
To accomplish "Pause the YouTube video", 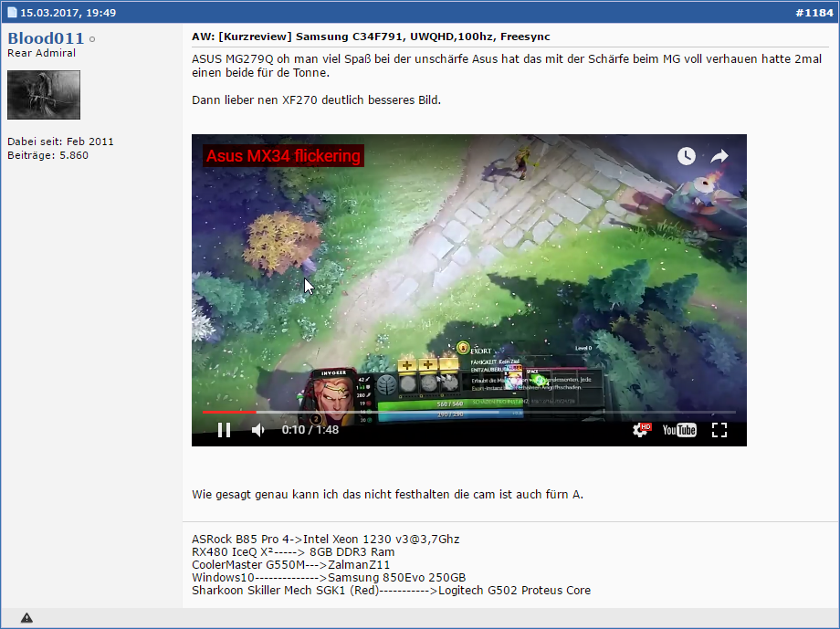I will 224,430.
